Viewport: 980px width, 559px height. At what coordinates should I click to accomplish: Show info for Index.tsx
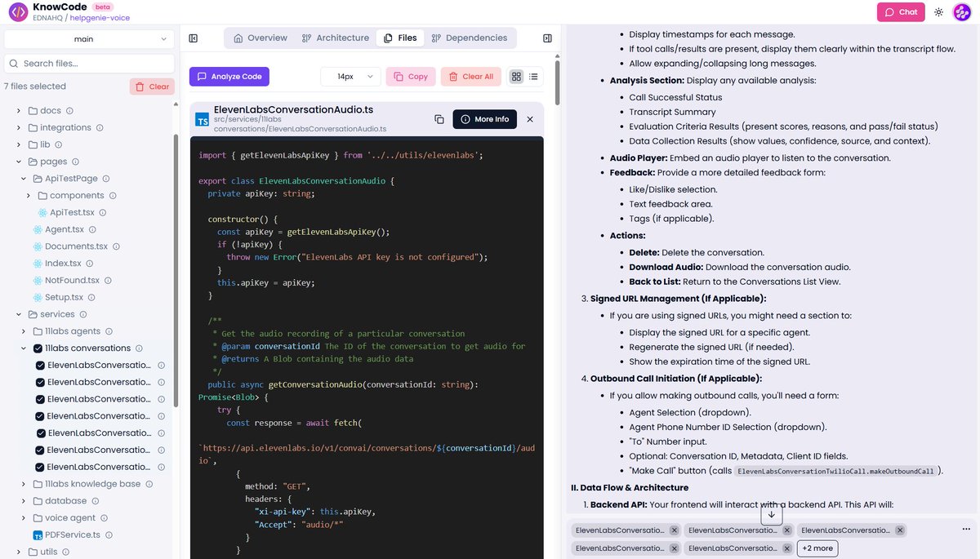click(90, 264)
